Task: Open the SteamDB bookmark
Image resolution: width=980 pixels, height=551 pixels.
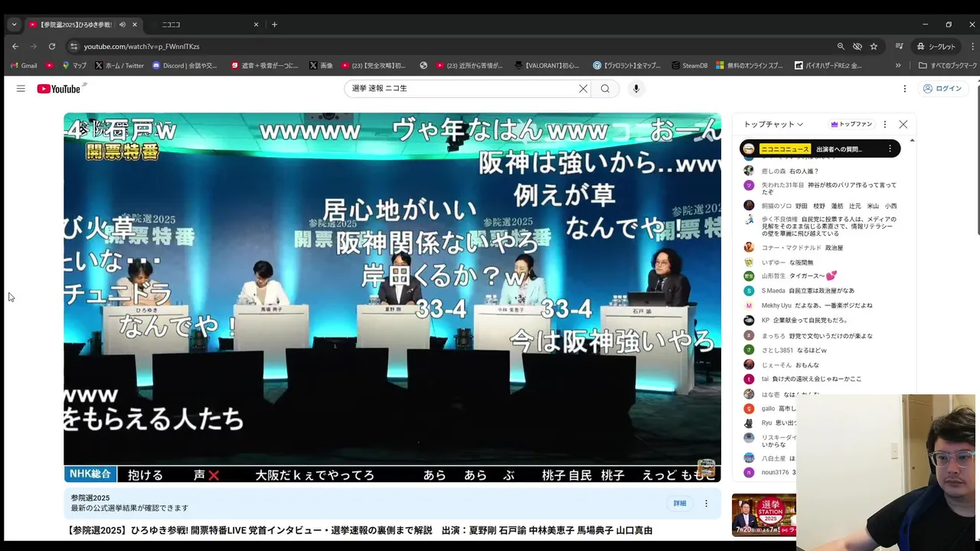Action: coord(689,66)
